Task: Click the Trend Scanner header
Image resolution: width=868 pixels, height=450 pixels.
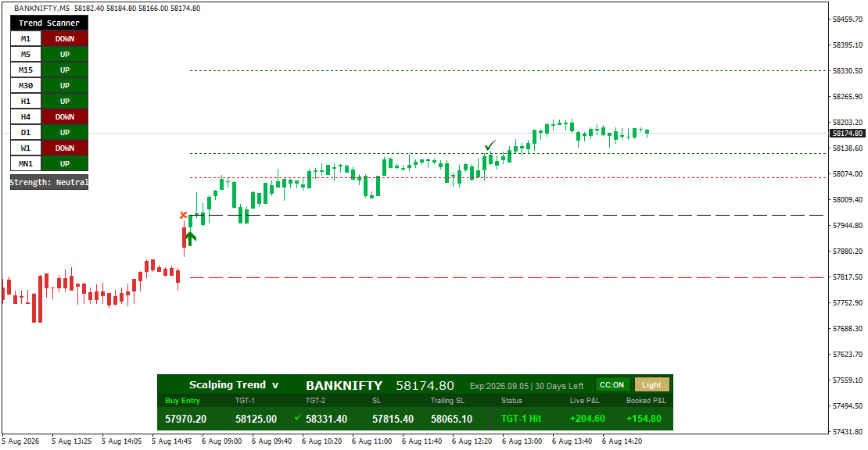Action: click(49, 23)
